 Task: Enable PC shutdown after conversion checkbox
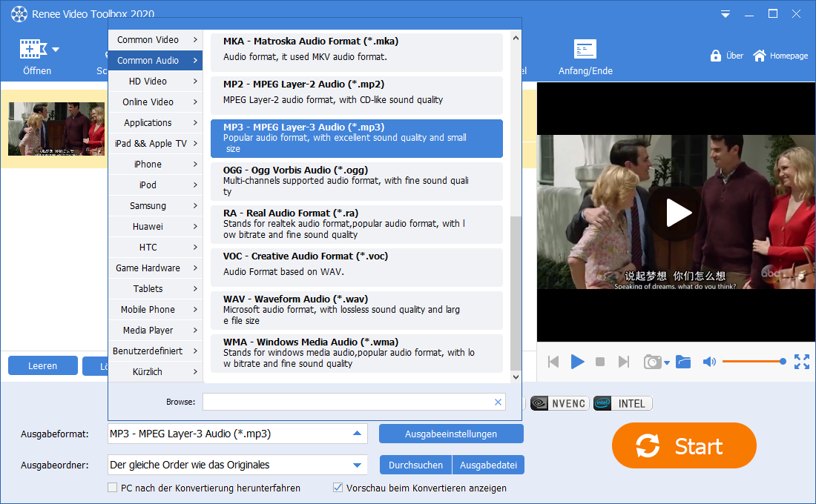click(x=113, y=488)
